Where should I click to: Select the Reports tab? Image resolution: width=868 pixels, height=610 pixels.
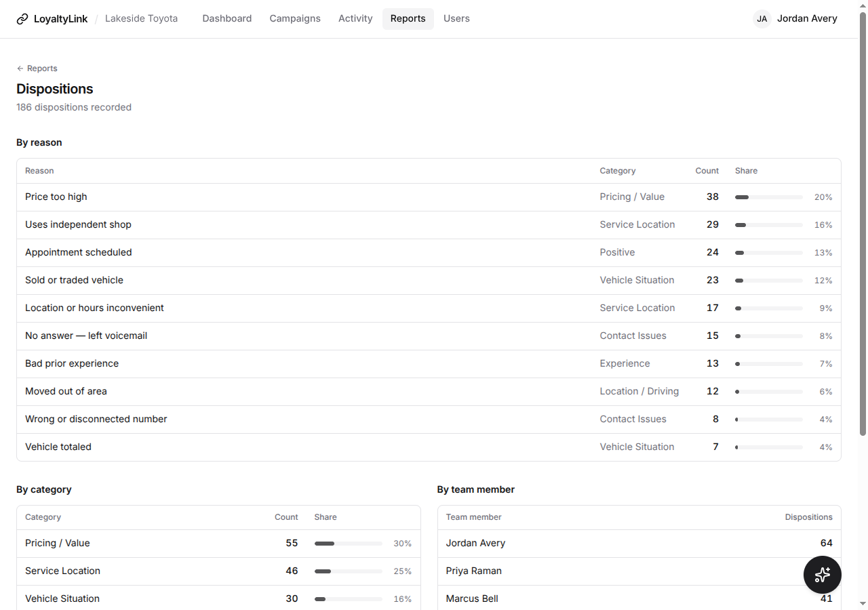tap(408, 19)
